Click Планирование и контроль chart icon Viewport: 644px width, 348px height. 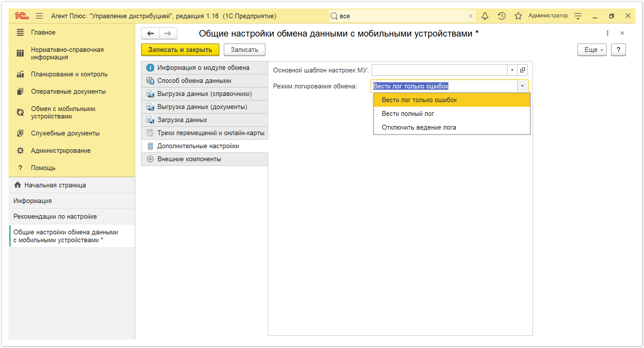[x=20, y=74]
